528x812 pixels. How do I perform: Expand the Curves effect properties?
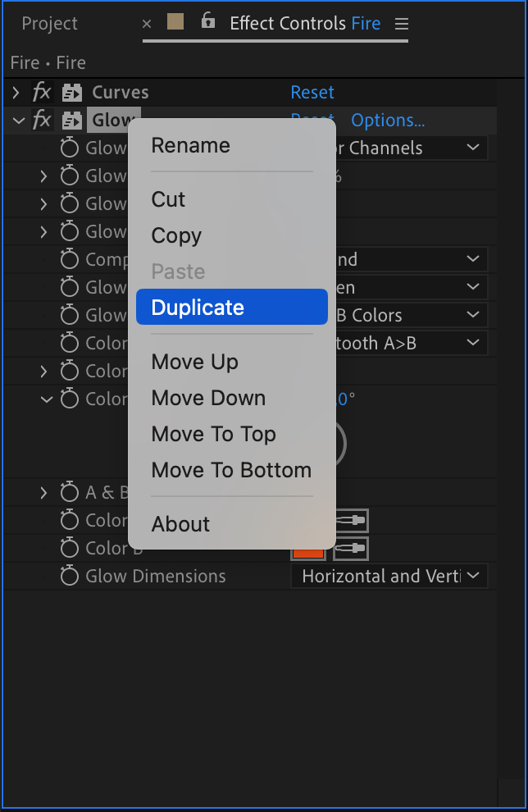16,93
